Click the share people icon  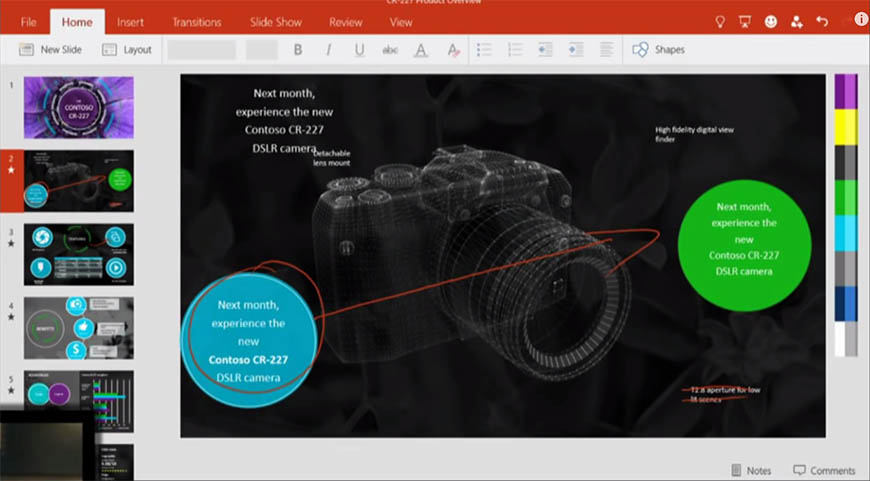point(797,22)
